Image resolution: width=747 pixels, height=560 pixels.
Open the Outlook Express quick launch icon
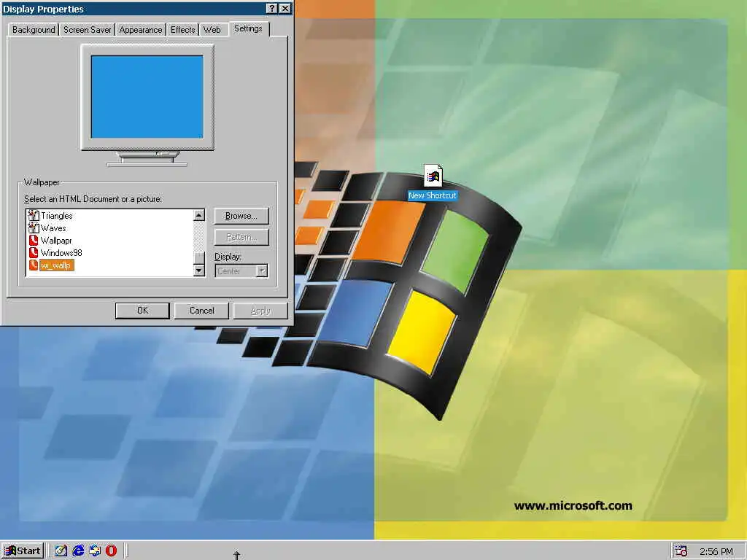pyautogui.click(x=95, y=551)
